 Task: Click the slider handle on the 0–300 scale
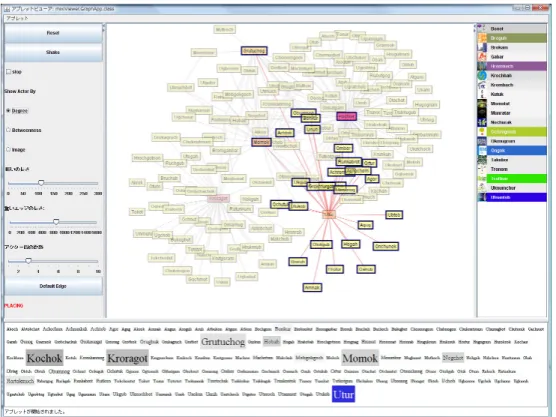click(x=41, y=183)
